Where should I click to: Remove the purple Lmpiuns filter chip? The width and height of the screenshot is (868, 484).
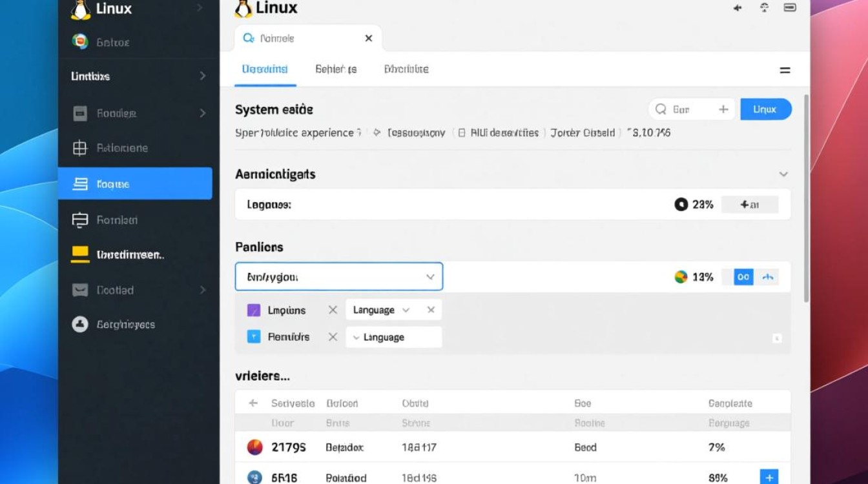(333, 310)
